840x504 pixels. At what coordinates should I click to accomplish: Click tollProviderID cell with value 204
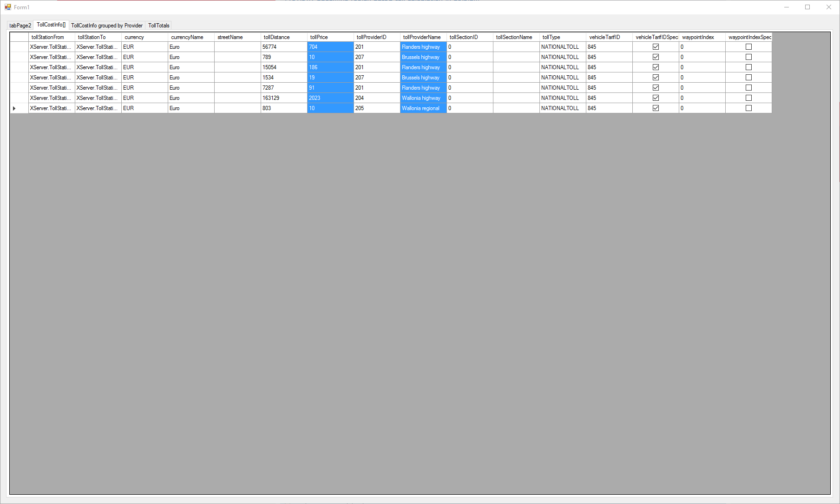pyautogui.click(x=376, y=98)
